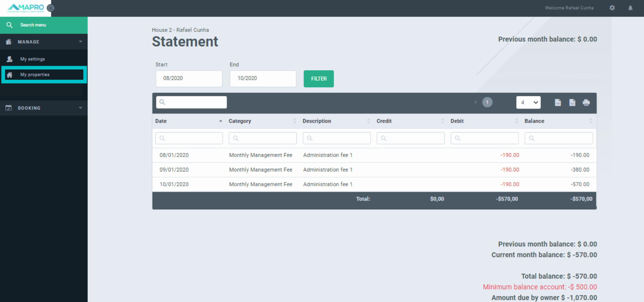Click the AMAPRO logo
The image size is (644, 302).
26,8
